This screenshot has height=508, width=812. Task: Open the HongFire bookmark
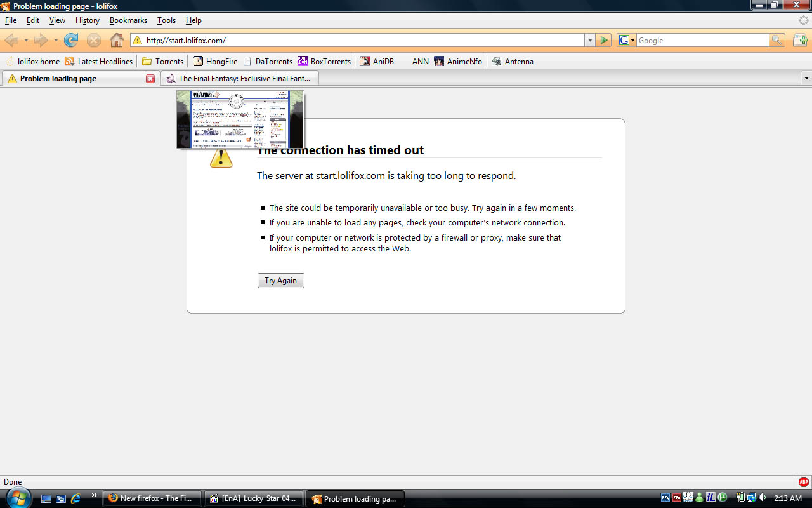[x=215, y=62]
